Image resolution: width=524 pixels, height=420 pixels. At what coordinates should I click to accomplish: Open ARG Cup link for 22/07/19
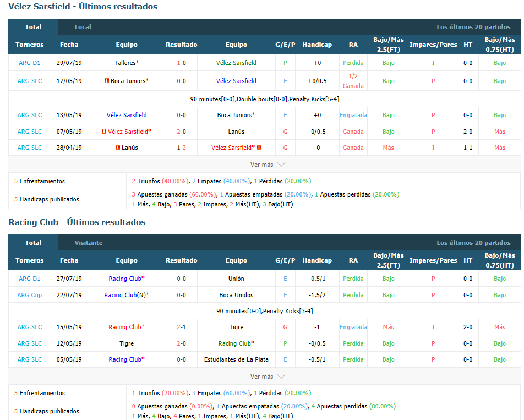pos(29,295)
